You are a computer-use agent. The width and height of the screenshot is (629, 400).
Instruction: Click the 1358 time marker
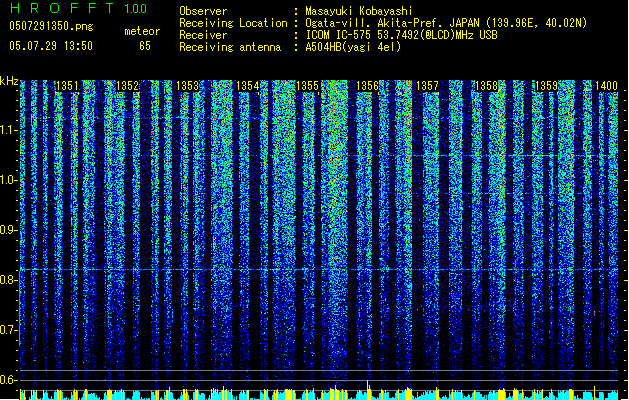(487, 86)
